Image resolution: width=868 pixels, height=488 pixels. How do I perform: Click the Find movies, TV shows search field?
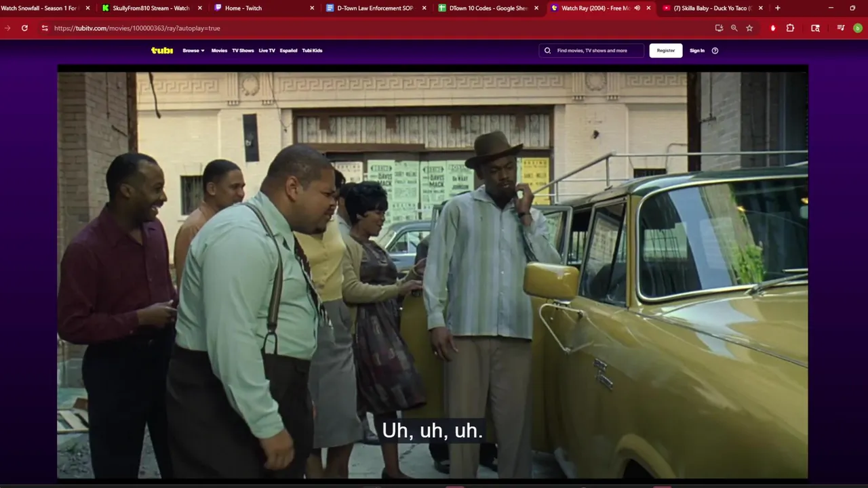click(x=591, y=50)
